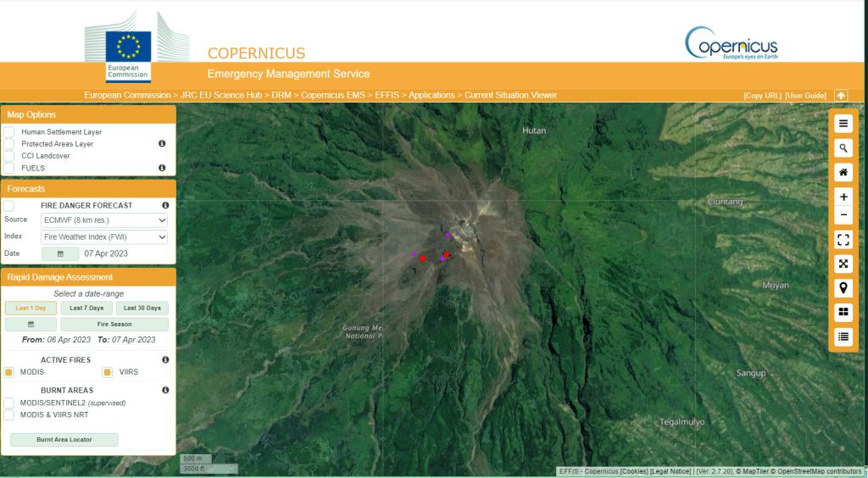Reset map to home view
The image size is (868, 478).
[843, 172]
